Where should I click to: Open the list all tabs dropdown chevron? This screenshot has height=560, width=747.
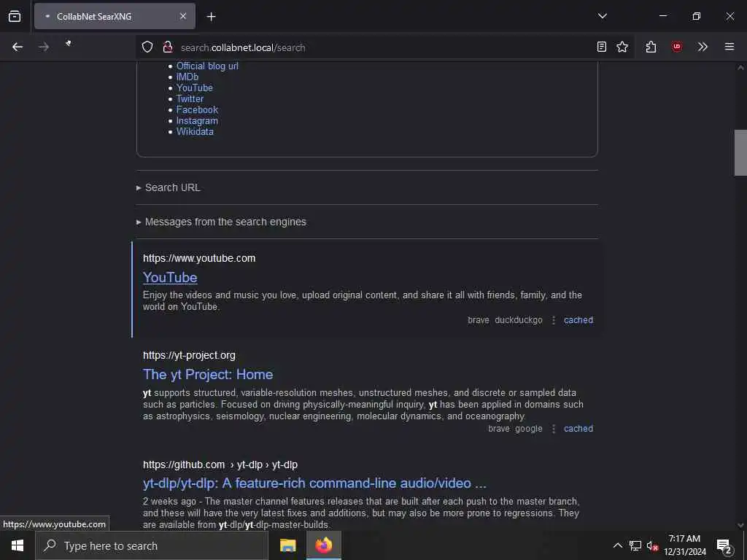tap(603, 16)
